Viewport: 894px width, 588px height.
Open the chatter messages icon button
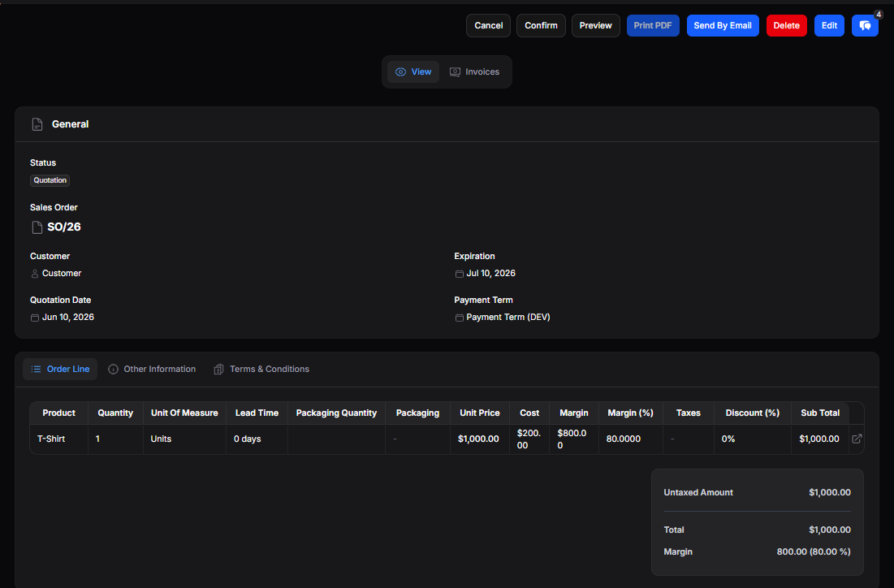(865, 26)
